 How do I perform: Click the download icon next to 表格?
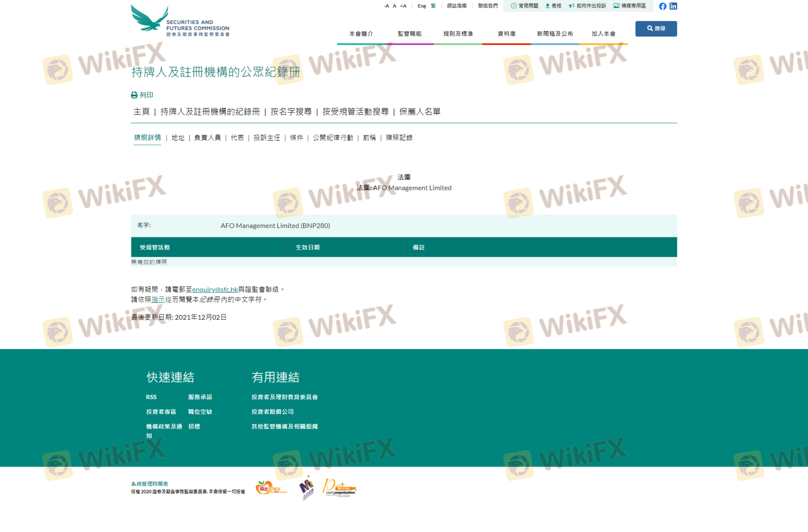click(547, 6)
